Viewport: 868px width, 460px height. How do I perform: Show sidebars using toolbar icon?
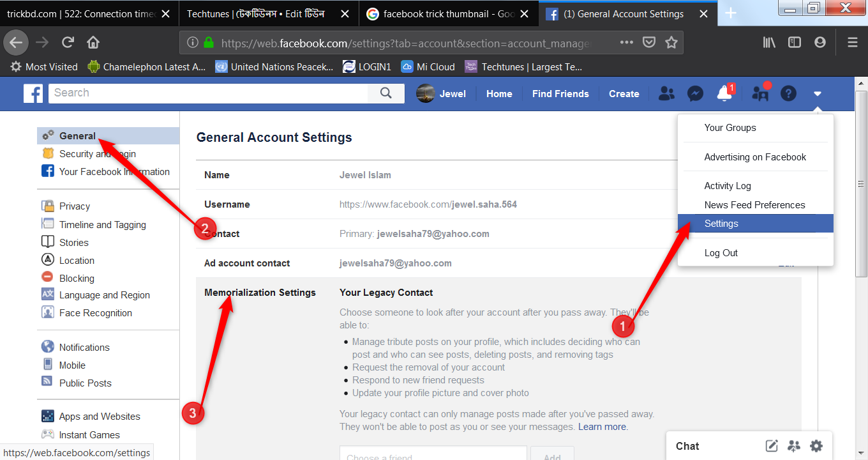[795, 42]
